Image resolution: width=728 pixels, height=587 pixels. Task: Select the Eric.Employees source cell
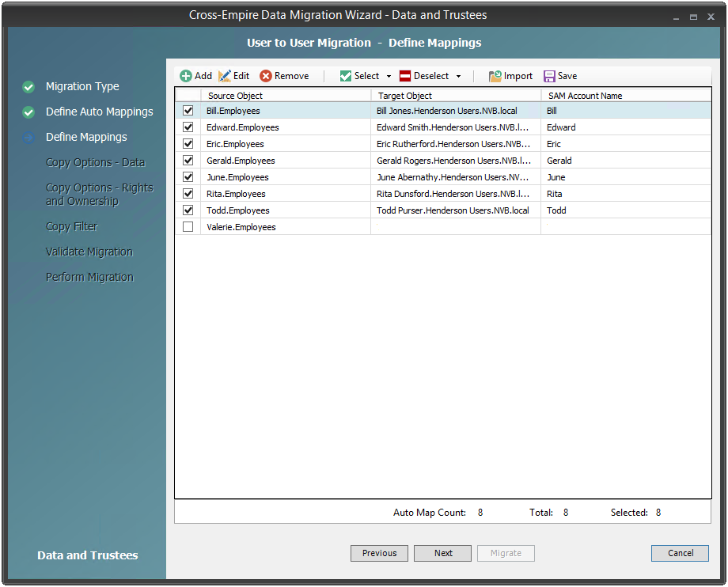point(286,144)
